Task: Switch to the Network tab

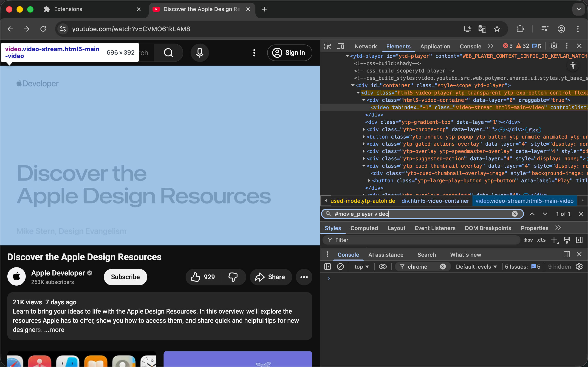Action: 365,46
